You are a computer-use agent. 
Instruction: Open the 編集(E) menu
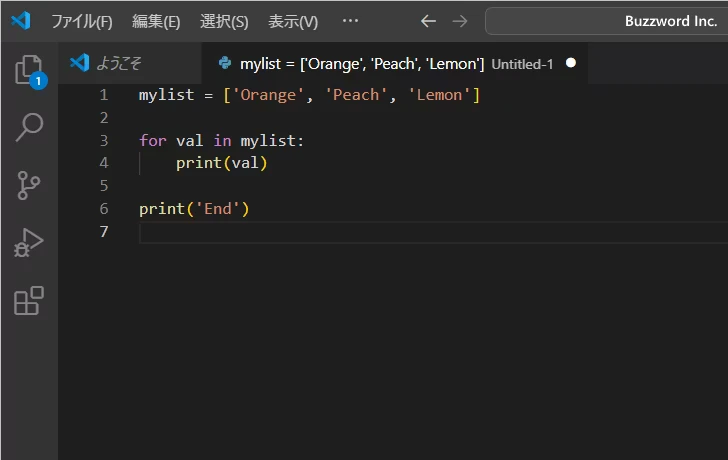[156, 21]
